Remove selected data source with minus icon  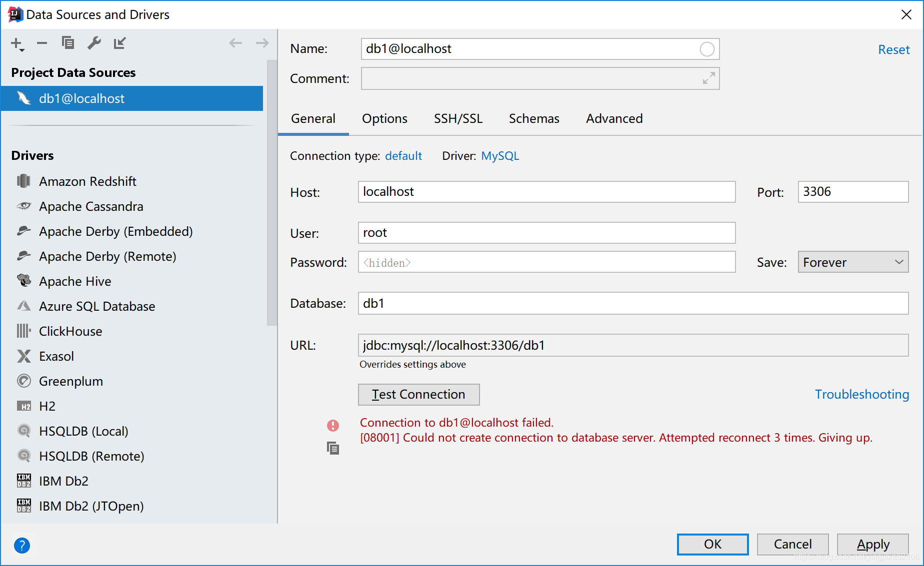(42, 43)
